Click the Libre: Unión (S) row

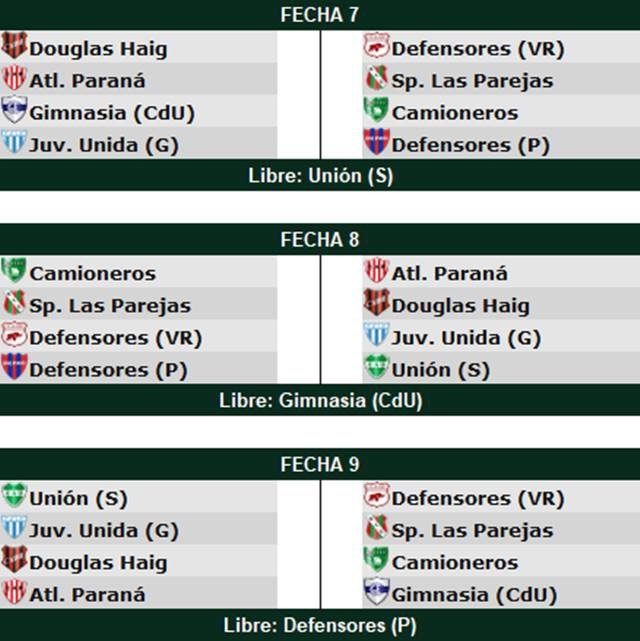pyautogui.click(x=320, y=176)
